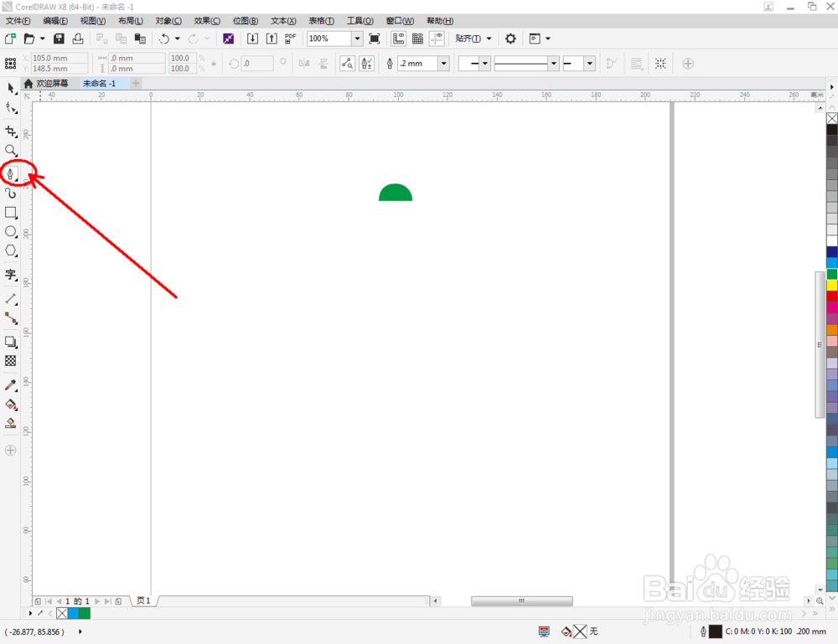The width and height of the screenshot is (838, 644).
Task: Select the Color Eyedropper tool
Action: click(11, 385)
